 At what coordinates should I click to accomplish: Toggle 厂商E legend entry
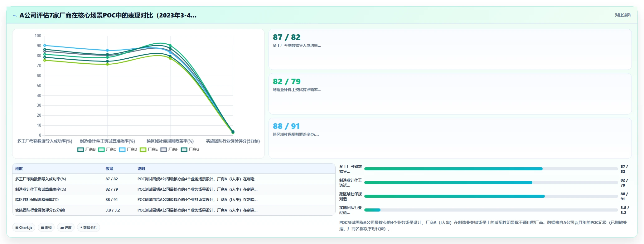point(149,150)
